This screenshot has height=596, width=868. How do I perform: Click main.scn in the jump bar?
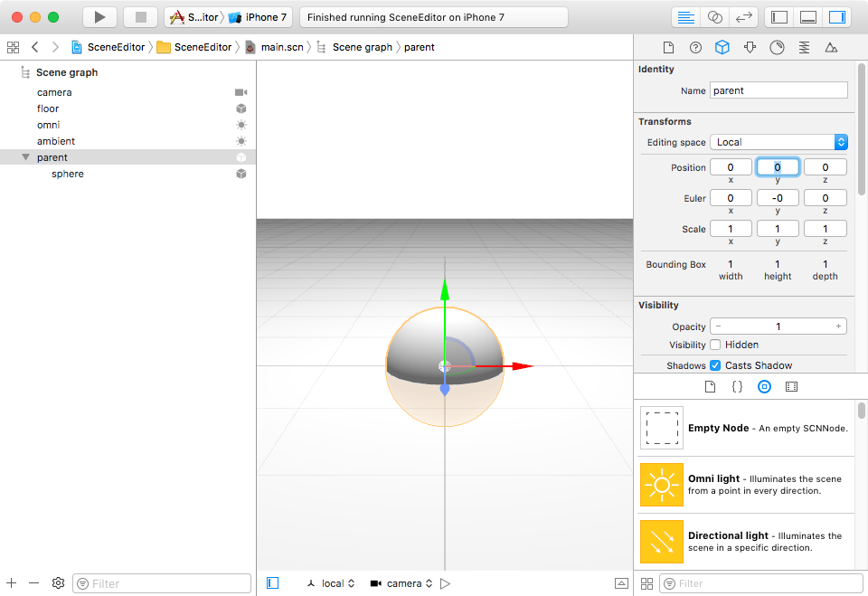click(275, 47)
